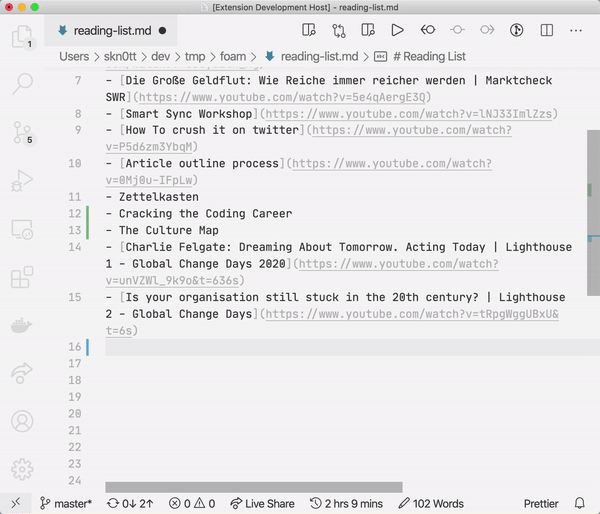Click Prettier in the status bar
This screenshot has width=600, height=514.
(541, 503)
